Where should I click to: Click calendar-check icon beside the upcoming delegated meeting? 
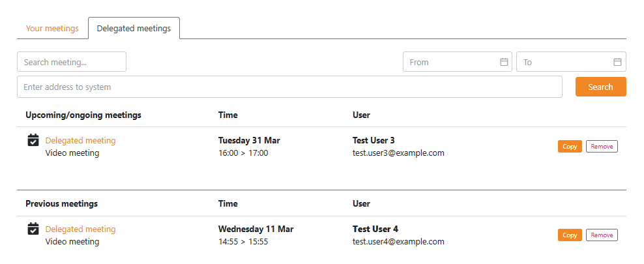point(33,140)
